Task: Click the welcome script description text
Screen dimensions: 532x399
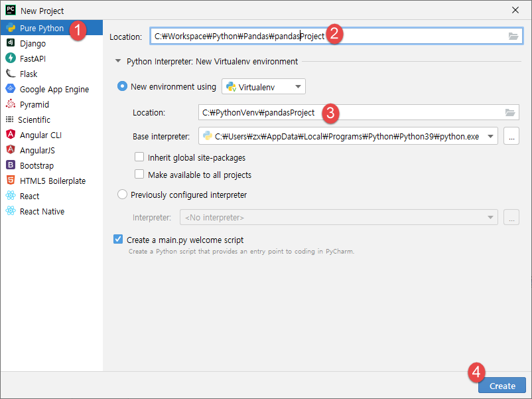Action: pos(241,252)
